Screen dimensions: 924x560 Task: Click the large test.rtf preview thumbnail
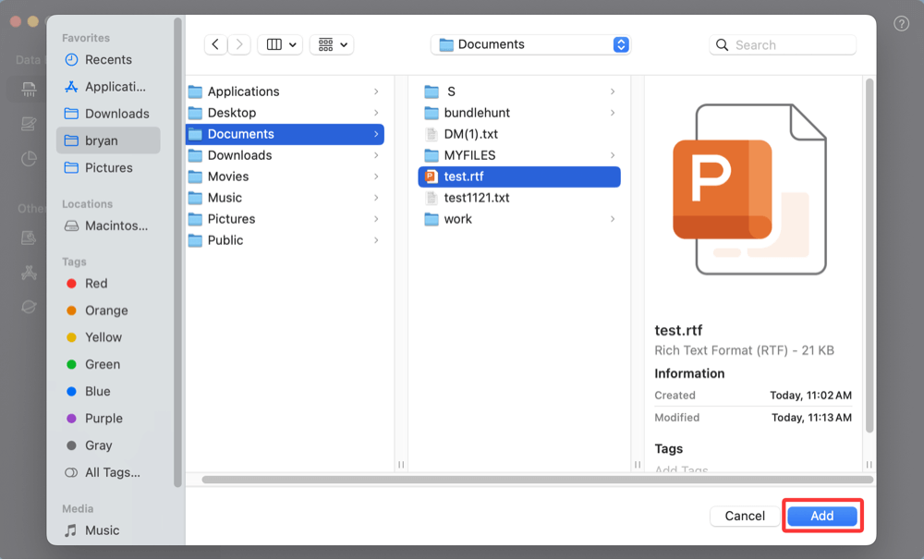[748, 189]
